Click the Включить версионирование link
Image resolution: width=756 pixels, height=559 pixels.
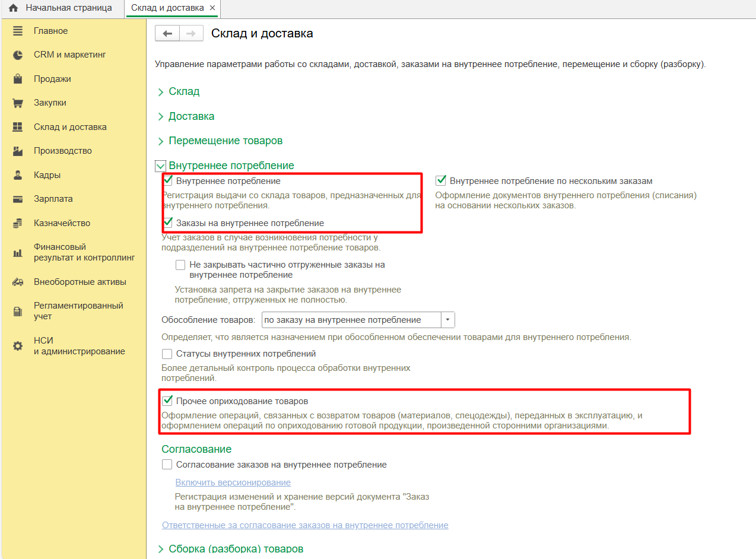(x=233, y=482)
